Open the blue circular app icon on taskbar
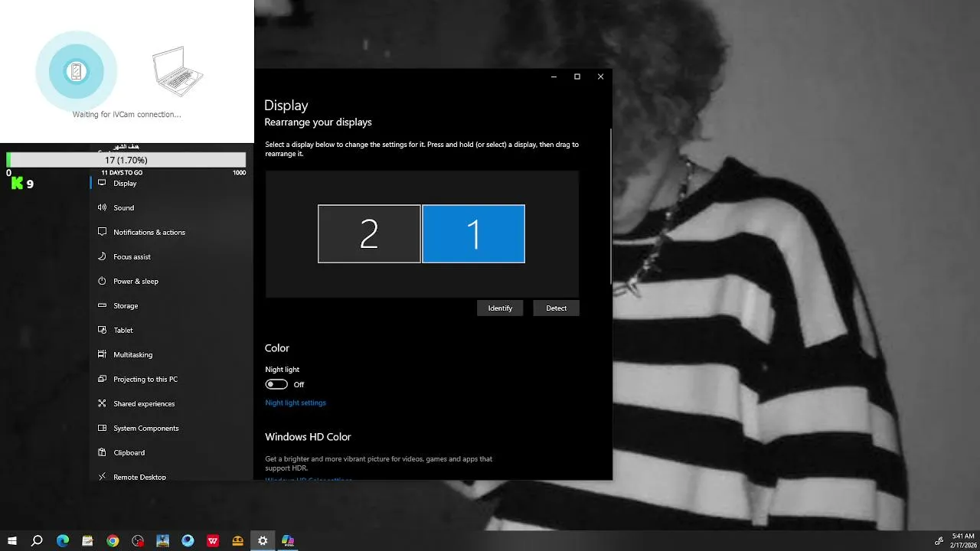The image size is (980, 551). [x=188, y=540]
